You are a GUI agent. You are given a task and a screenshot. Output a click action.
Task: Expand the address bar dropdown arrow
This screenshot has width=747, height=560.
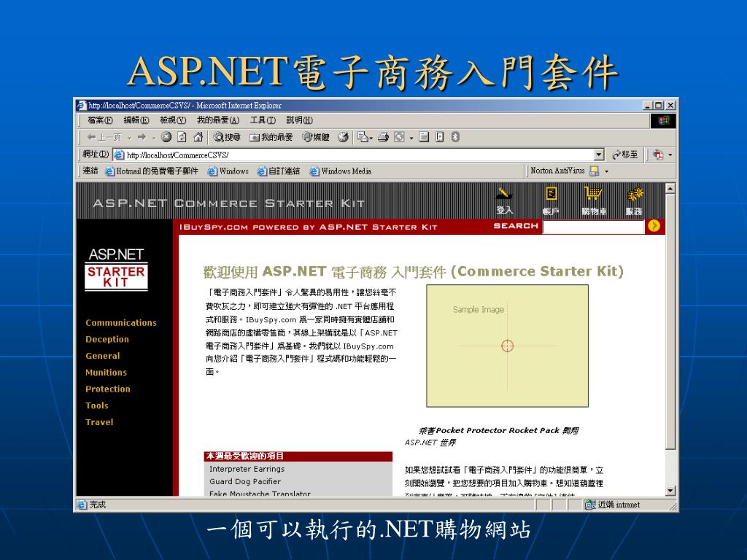(x=600, y=155)
